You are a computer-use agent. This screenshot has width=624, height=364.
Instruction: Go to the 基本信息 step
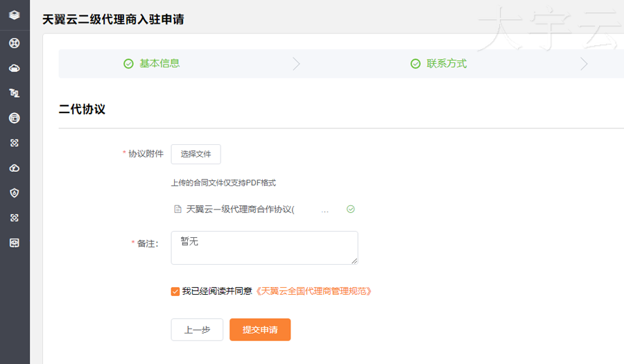point(159,64)
